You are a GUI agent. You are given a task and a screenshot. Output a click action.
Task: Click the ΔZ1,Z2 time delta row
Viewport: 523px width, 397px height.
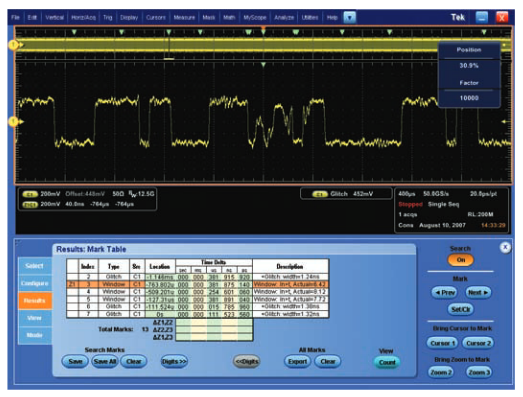(214, 322)
